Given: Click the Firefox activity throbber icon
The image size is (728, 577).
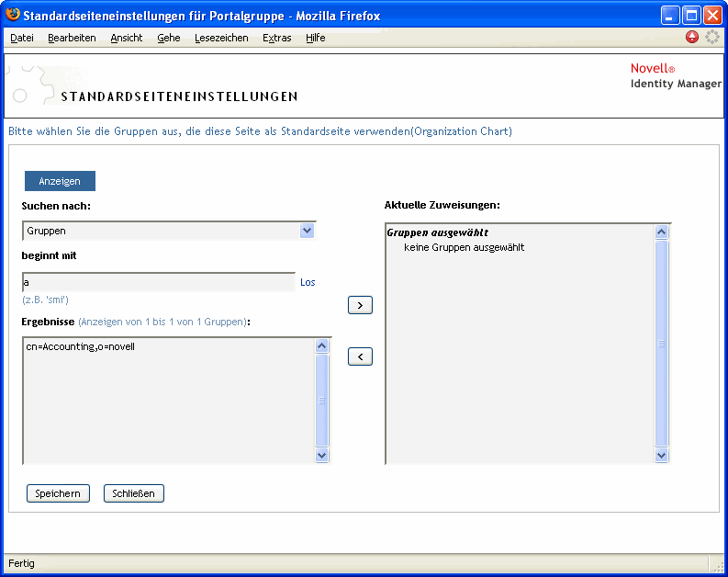Looking at the screenshot, I should (x=711, y=37).
